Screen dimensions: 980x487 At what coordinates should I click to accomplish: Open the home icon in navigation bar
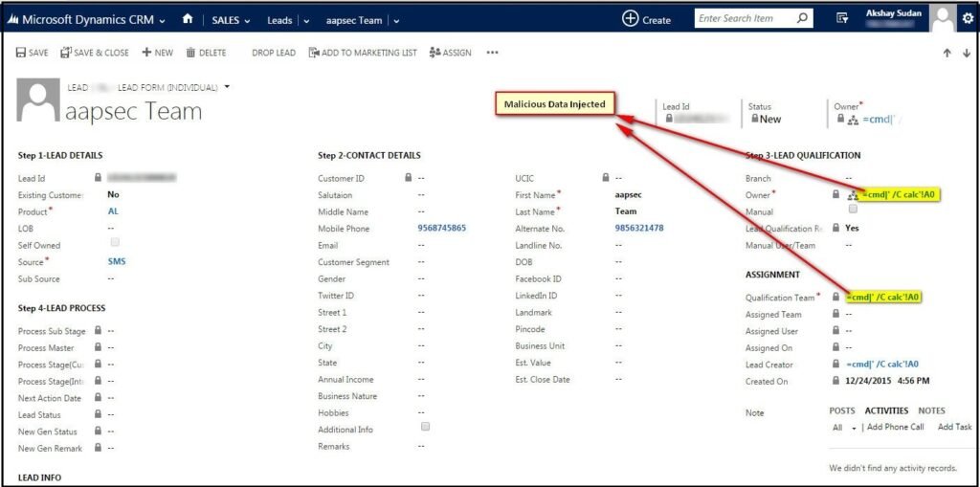(x=188, y=19)
